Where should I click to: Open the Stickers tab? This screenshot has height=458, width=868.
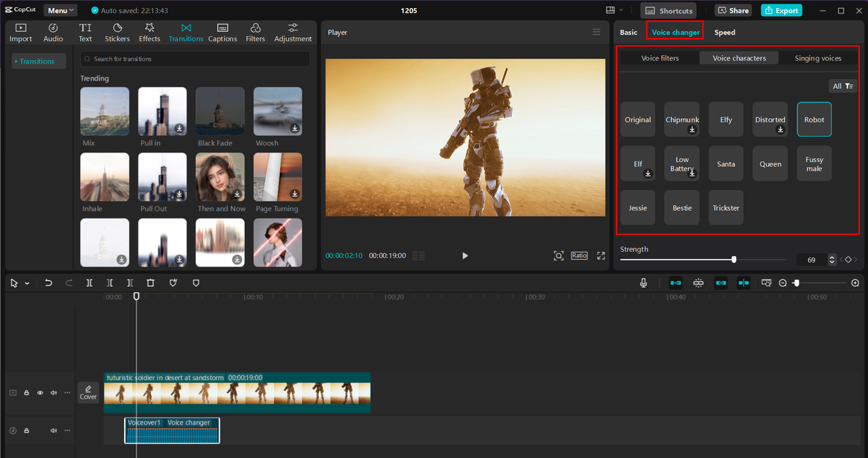pyautogui.click(x=117, y=33)
